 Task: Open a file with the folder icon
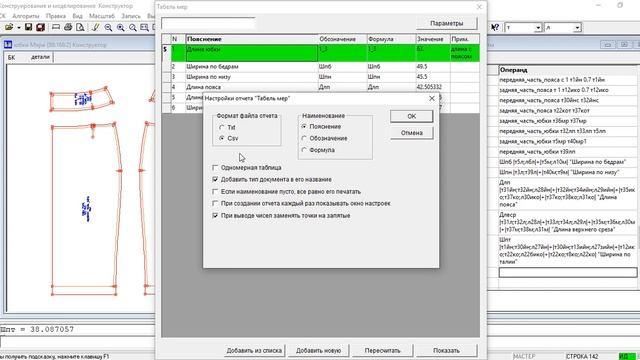(x=9, y=27)
